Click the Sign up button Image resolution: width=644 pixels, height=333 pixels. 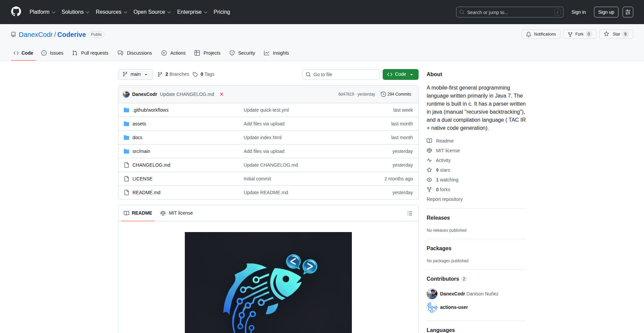coord(606,12)
